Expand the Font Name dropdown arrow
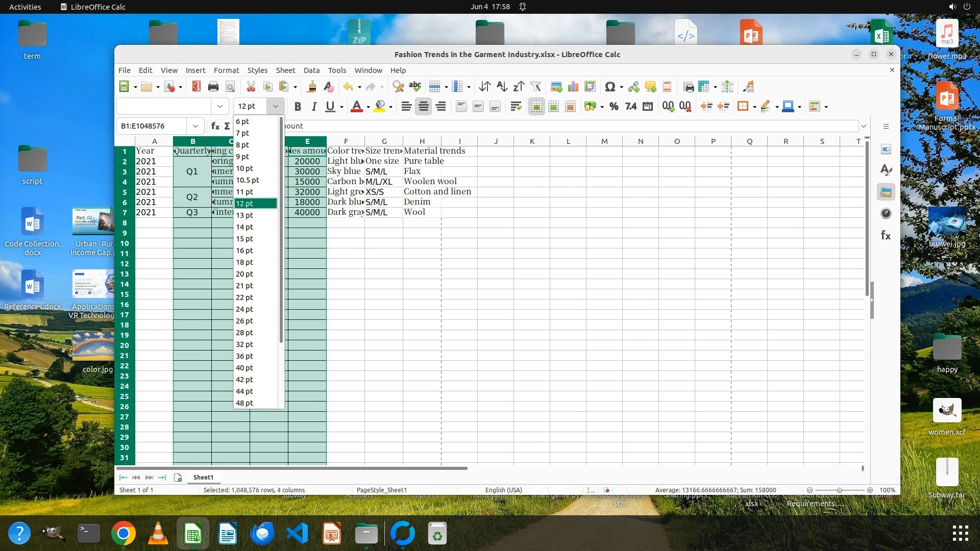This screenshot has width=980, height=551. 220,107
